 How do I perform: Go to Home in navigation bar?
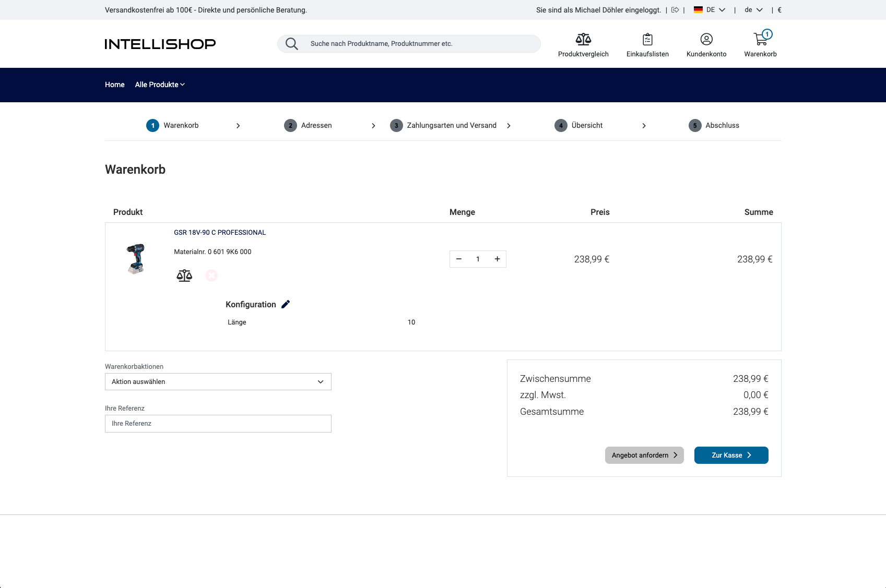point(115,85)
